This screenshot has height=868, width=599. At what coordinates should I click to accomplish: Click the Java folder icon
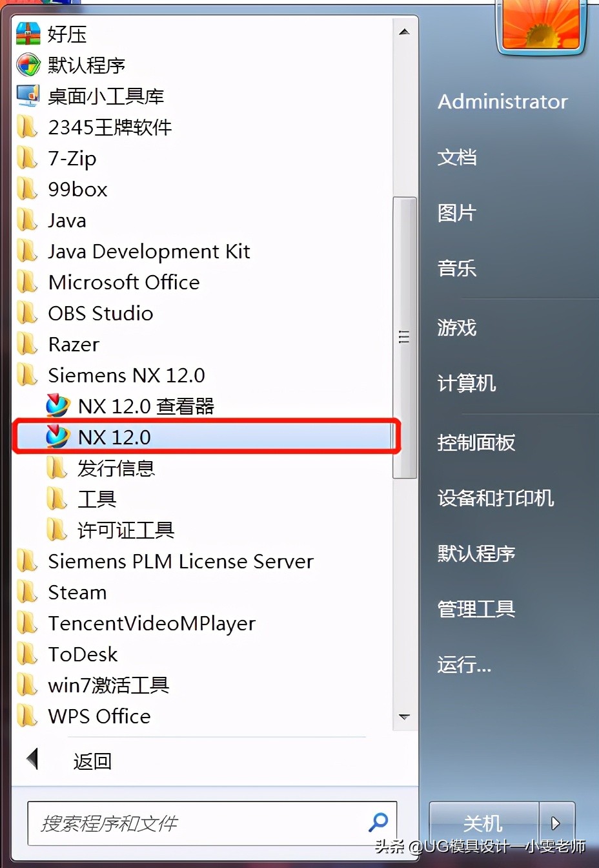tap(27, 220)
